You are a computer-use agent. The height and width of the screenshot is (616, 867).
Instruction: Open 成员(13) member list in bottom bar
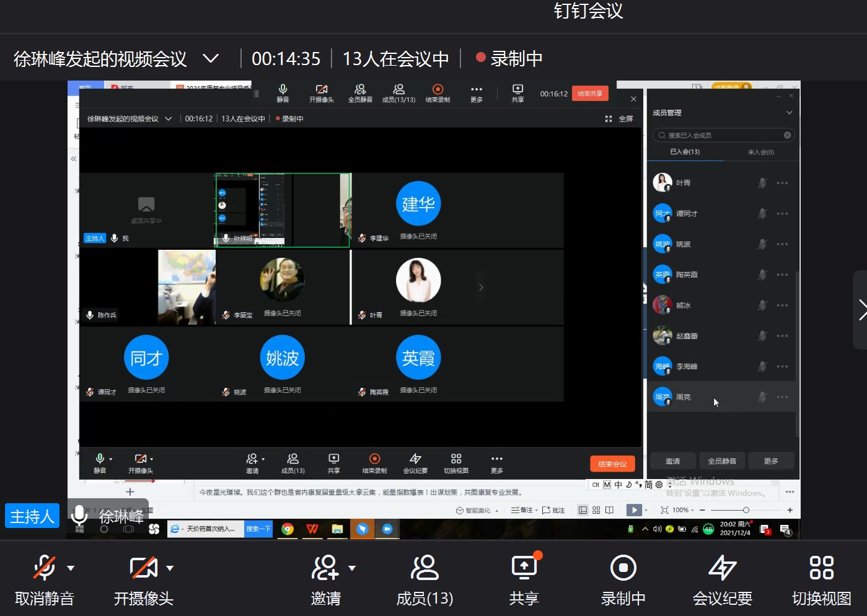425,568
